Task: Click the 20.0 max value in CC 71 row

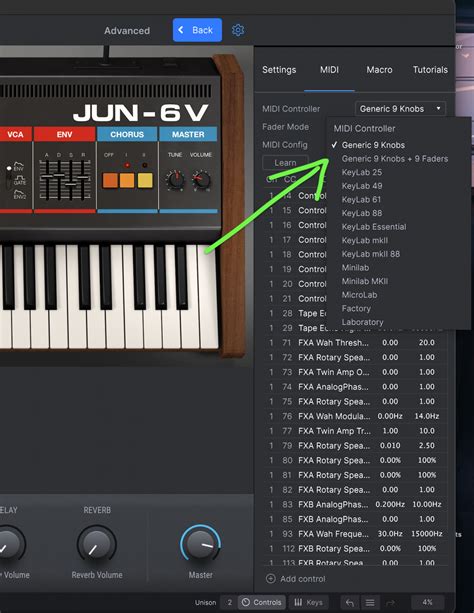Action: pyautogui.click(x=427, y=343)
